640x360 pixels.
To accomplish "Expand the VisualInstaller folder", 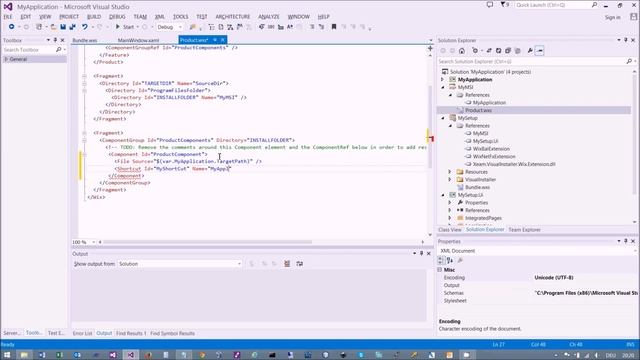I will (x=450, y=180).
